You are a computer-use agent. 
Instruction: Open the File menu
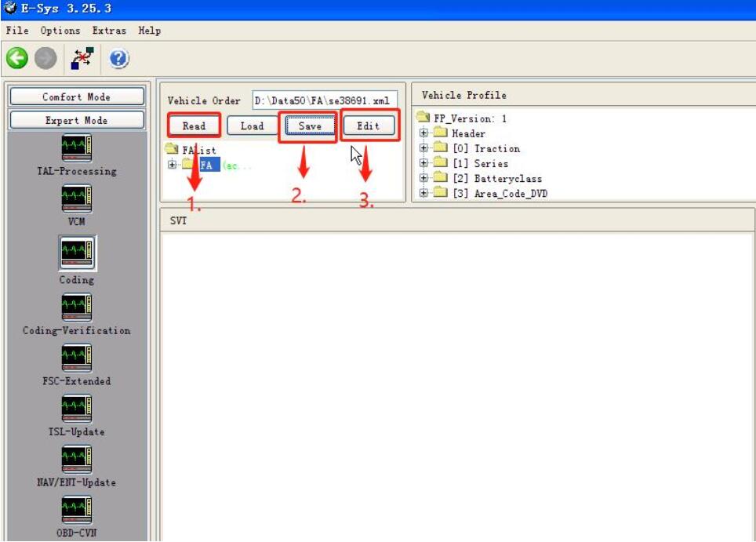pos(17,31)
